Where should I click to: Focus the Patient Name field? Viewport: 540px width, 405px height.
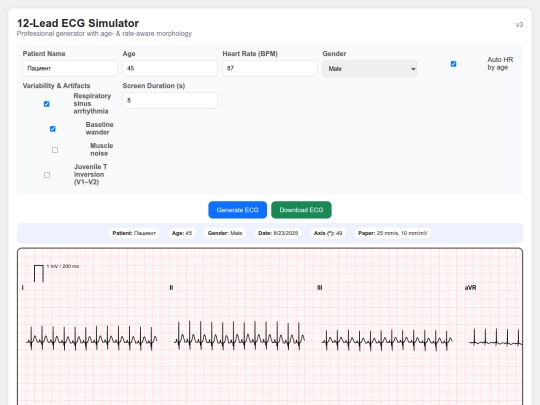click(x=70, y=69)
